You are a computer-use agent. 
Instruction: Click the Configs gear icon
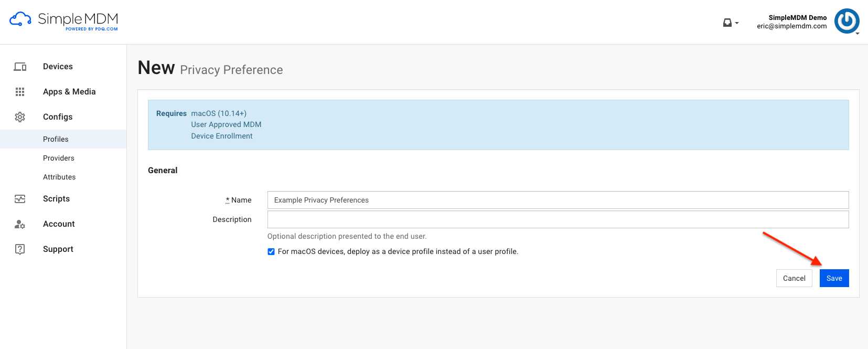pos(20,117)
